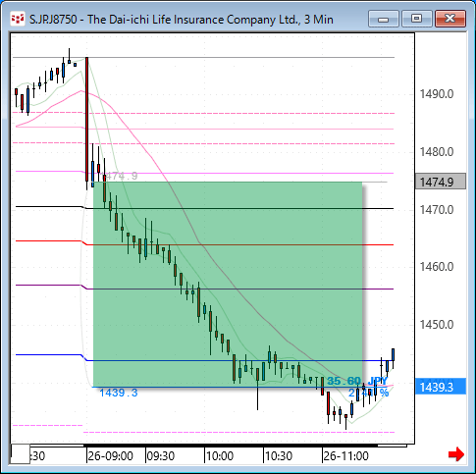This screenshot has height=474, width=476.
Task: Click the red chart application icon in title bar
Action: click(x=18, y=19)
